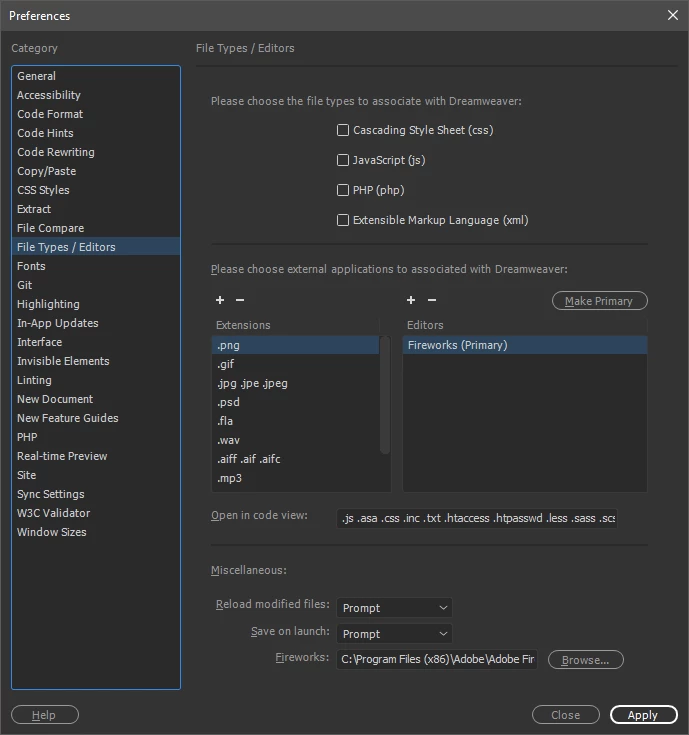Close the Preferences dialog with X
689x735 pixels.
coord(673,15)
